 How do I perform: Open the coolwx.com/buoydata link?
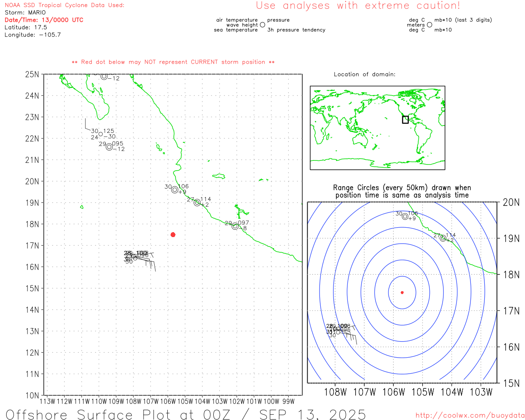click(x=470, y=415)
